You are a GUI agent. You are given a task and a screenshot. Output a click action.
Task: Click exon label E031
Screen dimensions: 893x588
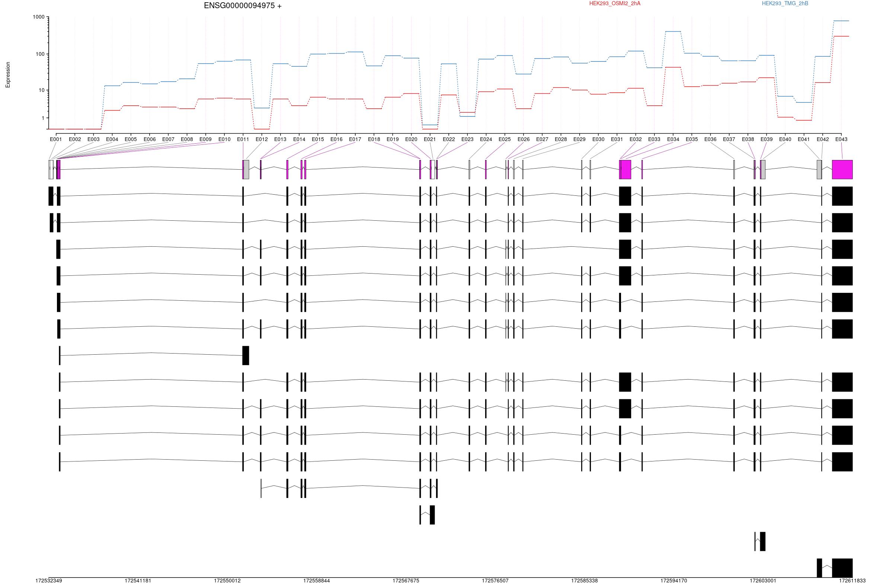click(617, 139)
